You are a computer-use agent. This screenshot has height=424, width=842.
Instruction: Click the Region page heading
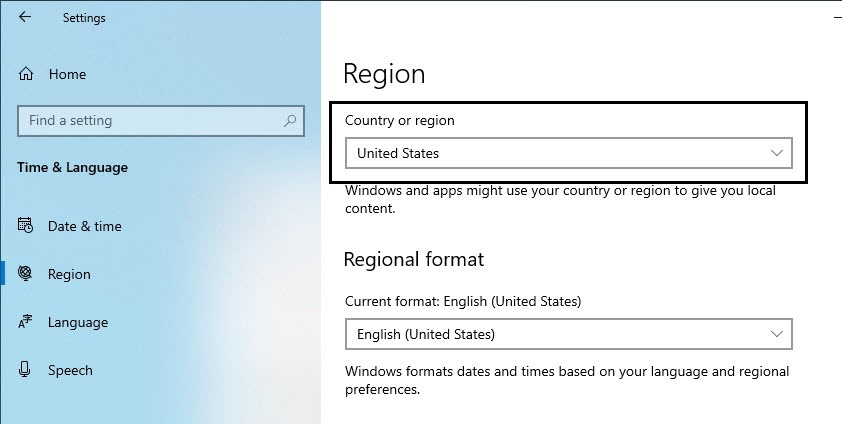point(384,73)
